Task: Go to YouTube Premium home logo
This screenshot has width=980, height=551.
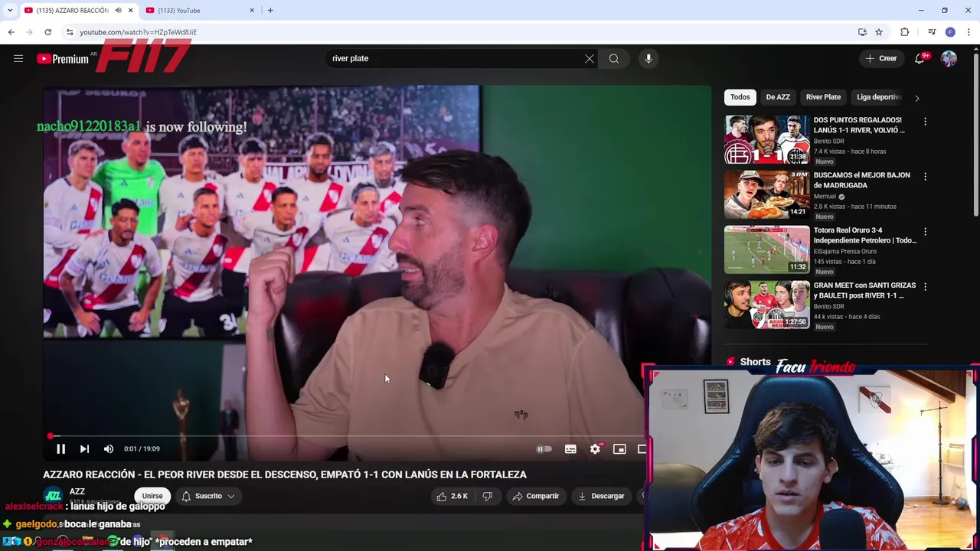Action: pyautogui.click(x=63, y=59)
